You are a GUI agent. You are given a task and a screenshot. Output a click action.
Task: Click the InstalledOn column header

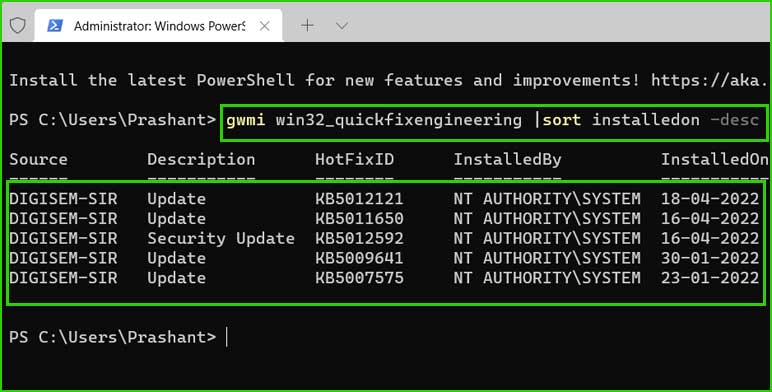pyautogui.click(x=714, y=160)
